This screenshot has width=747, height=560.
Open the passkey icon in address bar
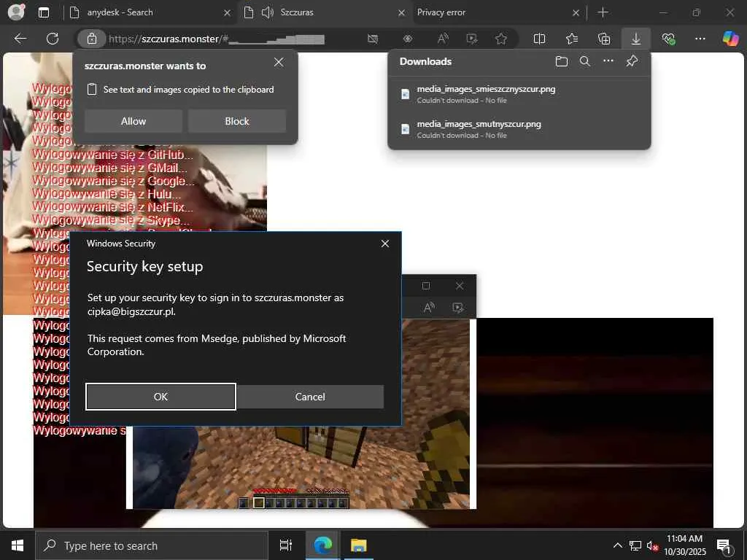pyautogui.click(x=408, y=39)
